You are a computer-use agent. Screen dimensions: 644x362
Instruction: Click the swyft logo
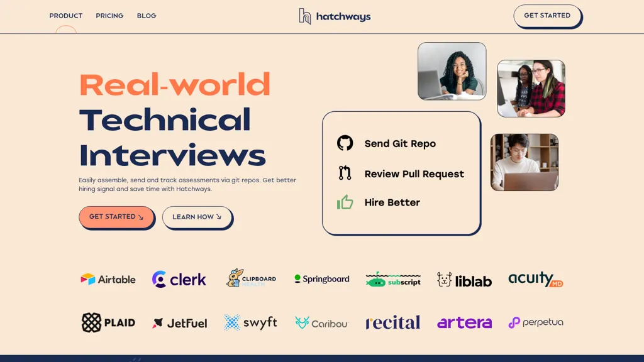point(250,322)
